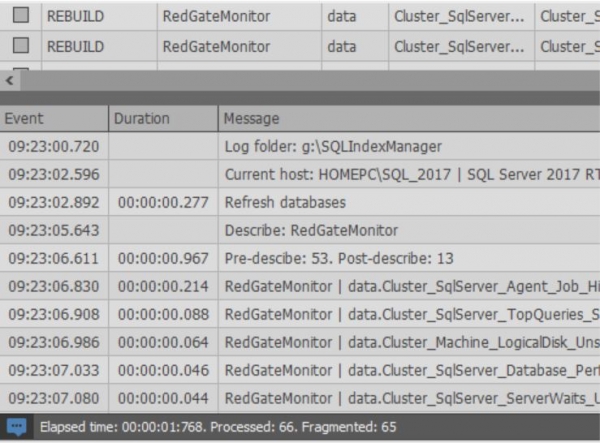Select the 'Pre-descibe: 53. Post-describe: 13' row
This screenshot has width=600, height=443.
click(x=339, y=258)
